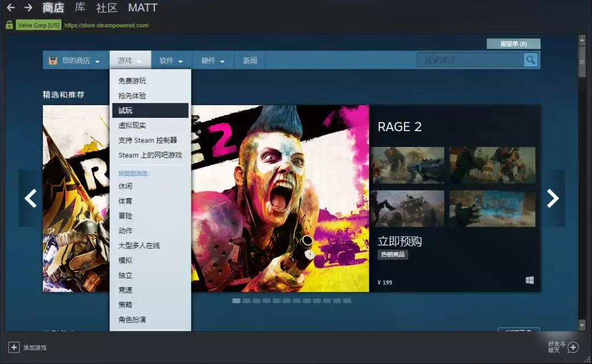Click the scrollbar up arrow
Viewport: 592px width, 364px height.
click(x=582, y=39)
